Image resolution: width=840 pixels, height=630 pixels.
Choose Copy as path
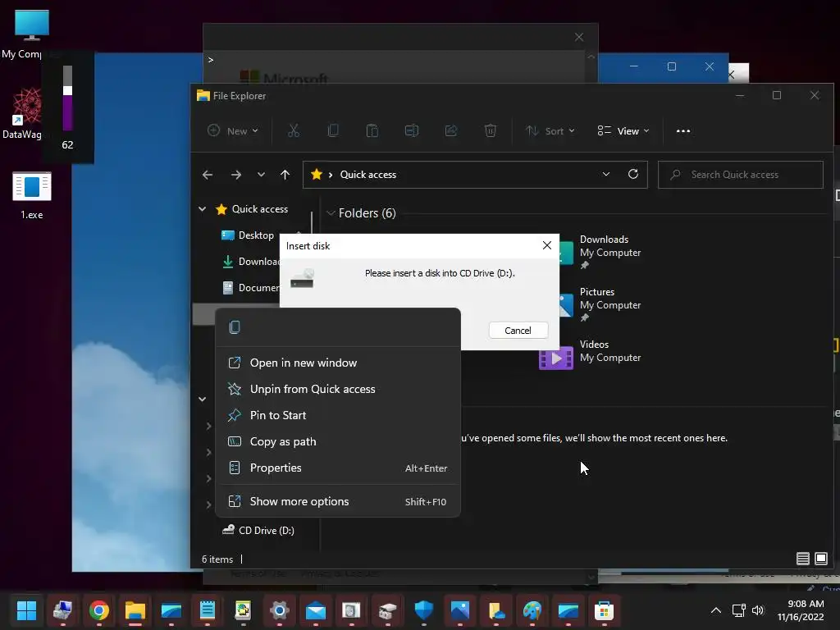click(338, 441)
